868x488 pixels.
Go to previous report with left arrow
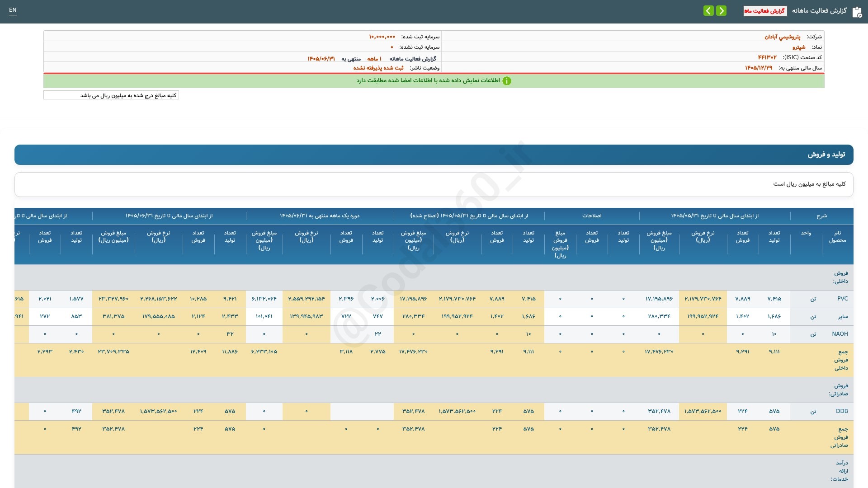click(708, 11)
